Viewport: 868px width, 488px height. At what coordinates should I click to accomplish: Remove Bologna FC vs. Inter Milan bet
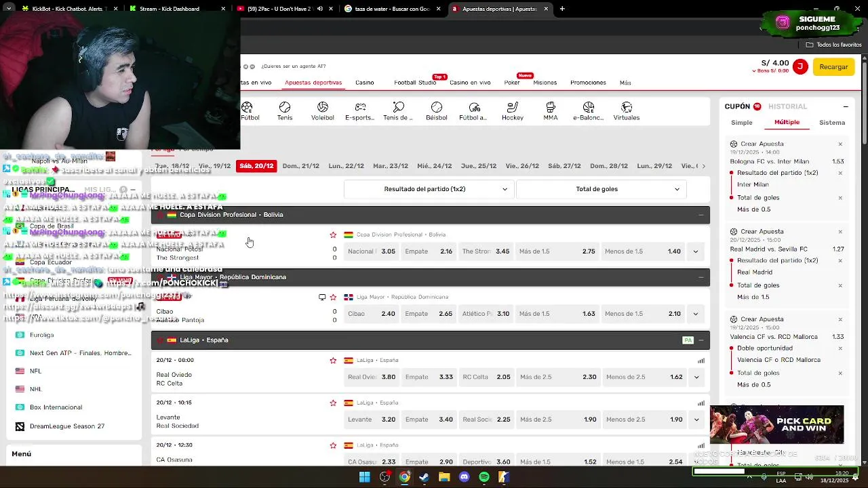click(840, 144)
